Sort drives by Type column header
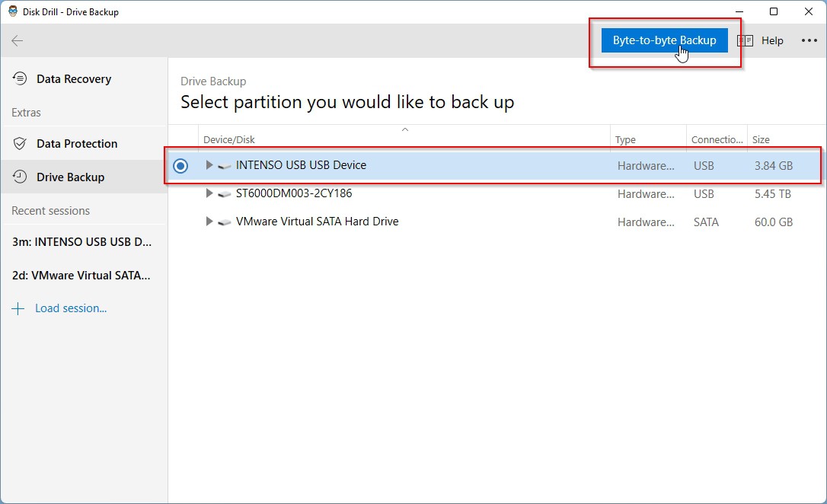 coord(625,140)
